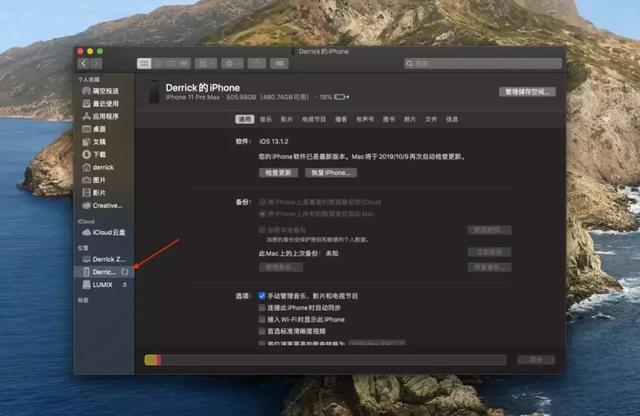
Task: Open the group-by arrangement dropdown in the toolbar
Action: point(201,63)
